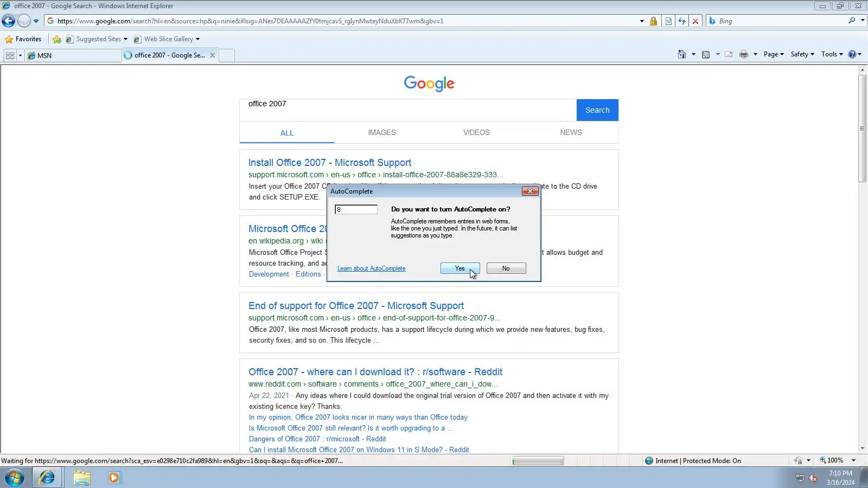The image size is (868, 488).
Task: Click the muted volume tray icon
Action: point(813,478)
